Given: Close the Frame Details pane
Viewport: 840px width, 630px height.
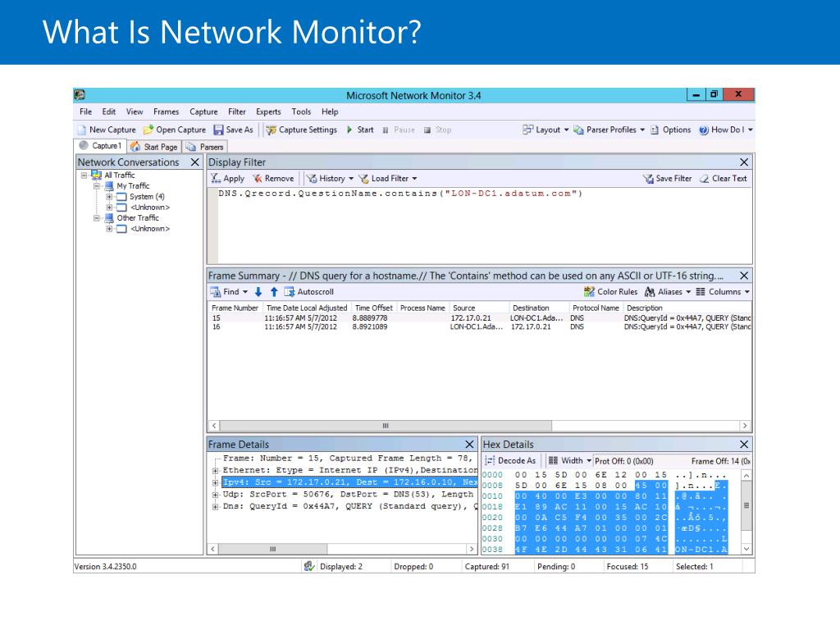Looking at the screenshot, I should [469, 444].
